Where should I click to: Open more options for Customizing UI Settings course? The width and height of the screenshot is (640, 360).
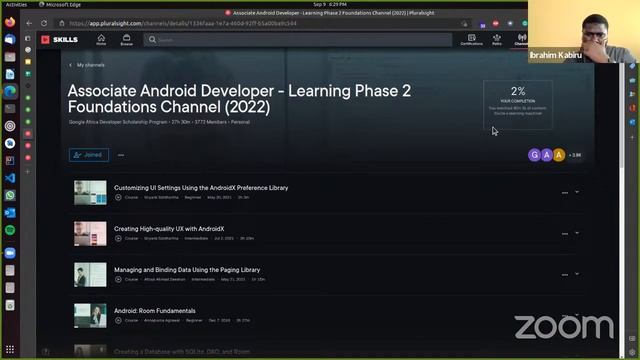coord(565,193)
